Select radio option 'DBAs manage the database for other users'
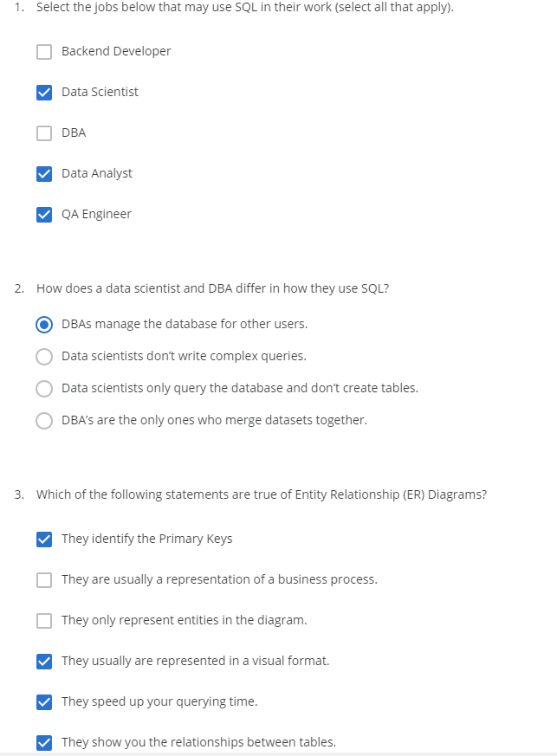 pyautogui.click(x=44, y=324)
